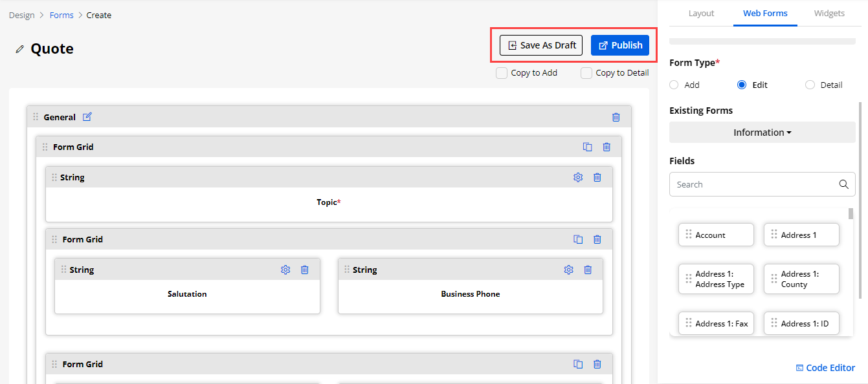This screenshot has height=384, width=868.
Task: Edit the General section name icon
Action: coord(87,117)
